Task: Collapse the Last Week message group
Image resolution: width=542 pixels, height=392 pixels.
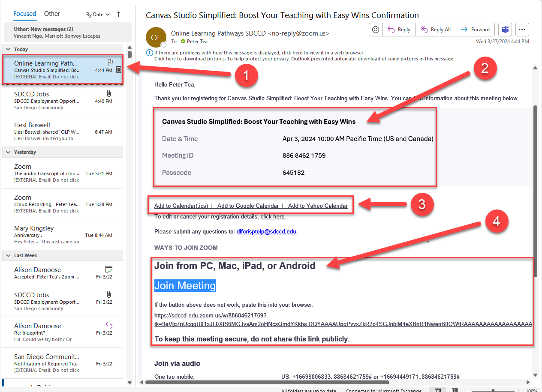Action: pyautogui.click(x=7, y=255)
